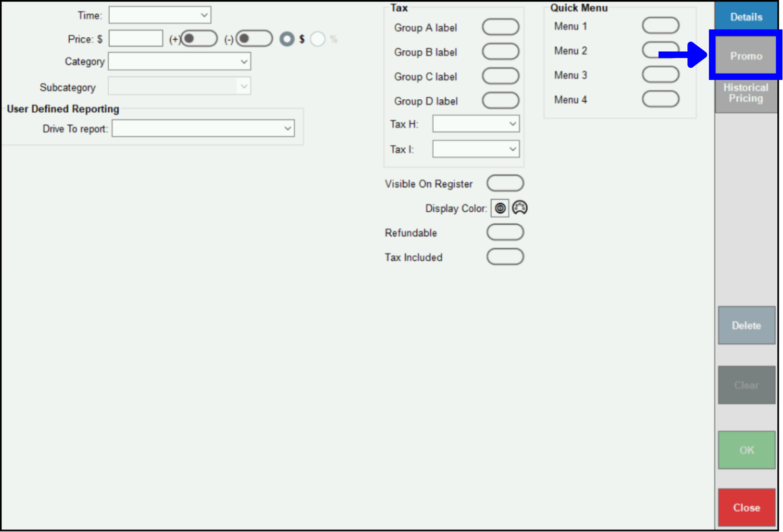
Task: Toggle Visible On Register switch
Action: [505, 183]
